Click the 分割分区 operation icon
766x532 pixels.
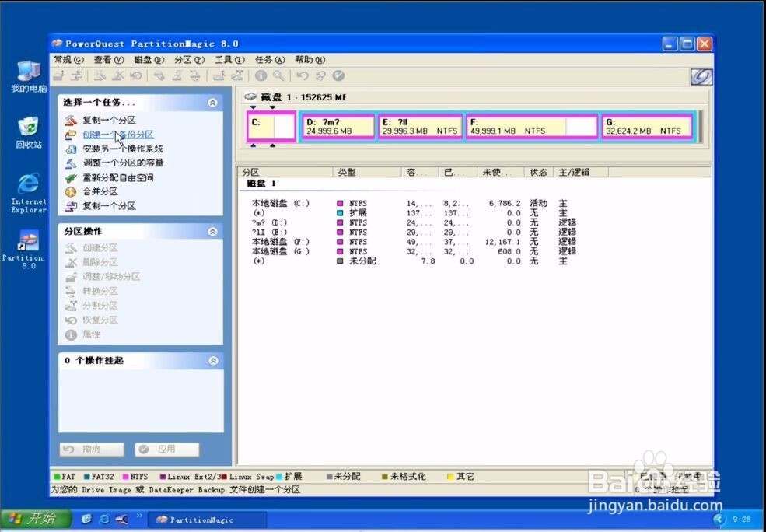click(x=71, y=306)
